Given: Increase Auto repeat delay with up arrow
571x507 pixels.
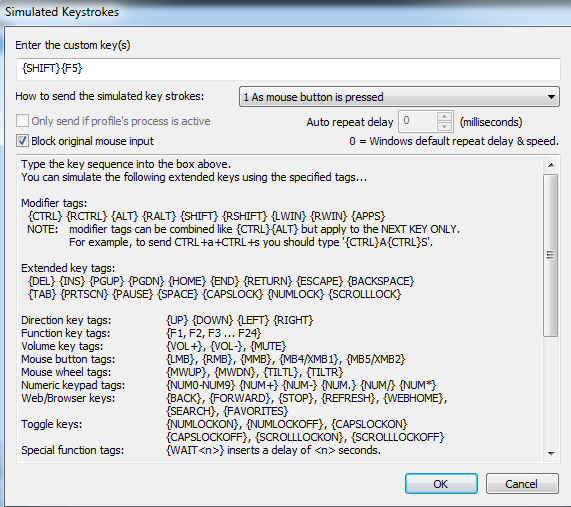Looking at the screenshot, I should [444, 117].
